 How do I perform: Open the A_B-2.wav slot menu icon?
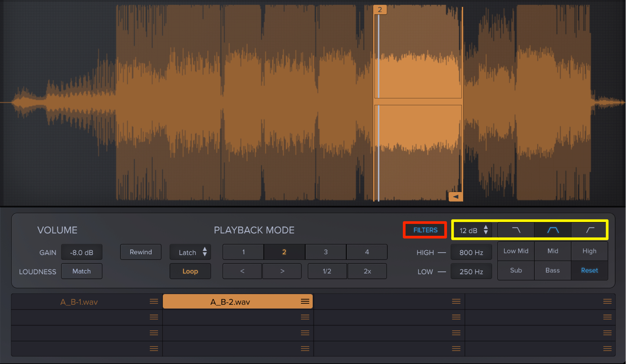pyautogui.click(x=305, y=301)
